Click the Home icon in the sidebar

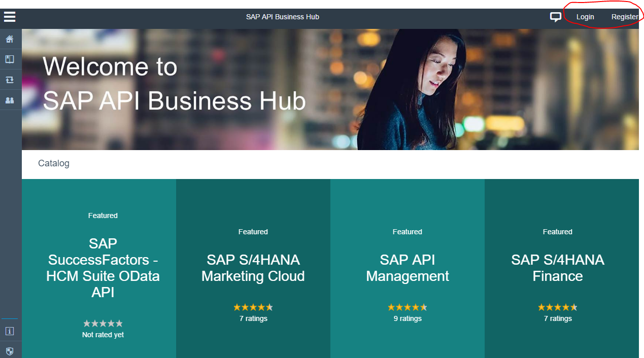coord(10,39)
